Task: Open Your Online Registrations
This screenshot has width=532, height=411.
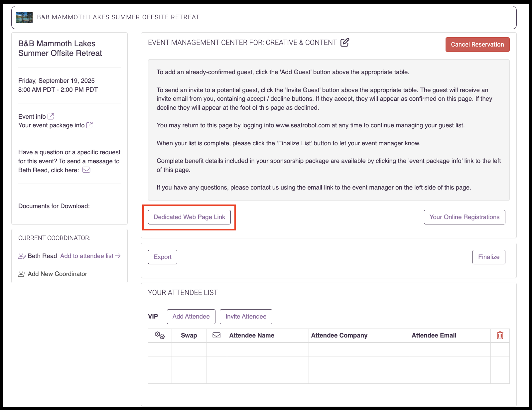Action: [x=465, y=217]
